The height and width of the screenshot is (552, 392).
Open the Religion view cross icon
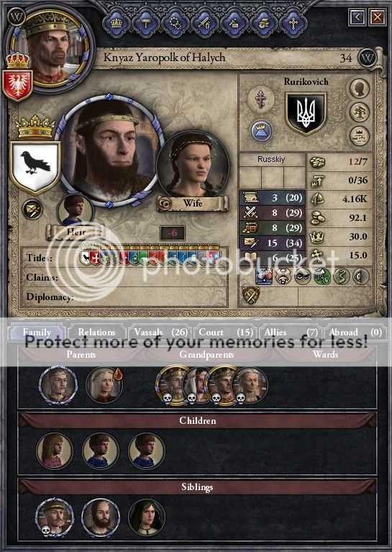(293, 23)
